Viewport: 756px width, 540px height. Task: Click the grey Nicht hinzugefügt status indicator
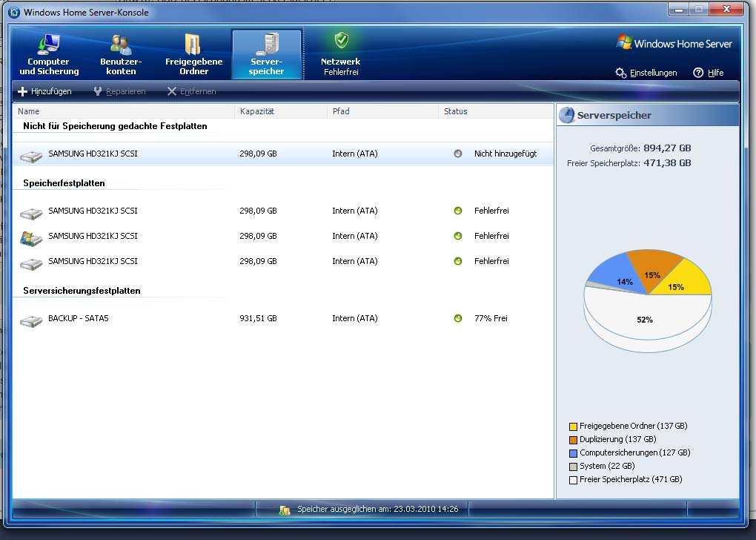point(458,154)
